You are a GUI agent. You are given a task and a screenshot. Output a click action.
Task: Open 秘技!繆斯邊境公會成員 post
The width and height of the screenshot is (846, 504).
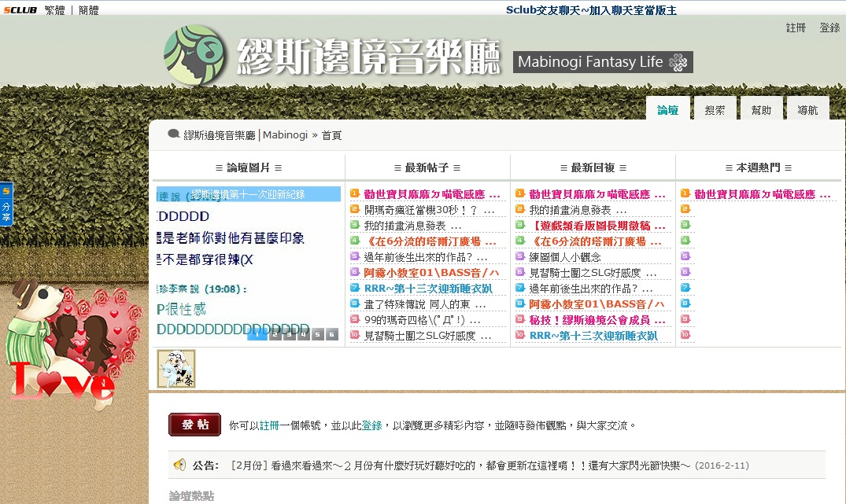pyautogui.click(x=597, y=320)
